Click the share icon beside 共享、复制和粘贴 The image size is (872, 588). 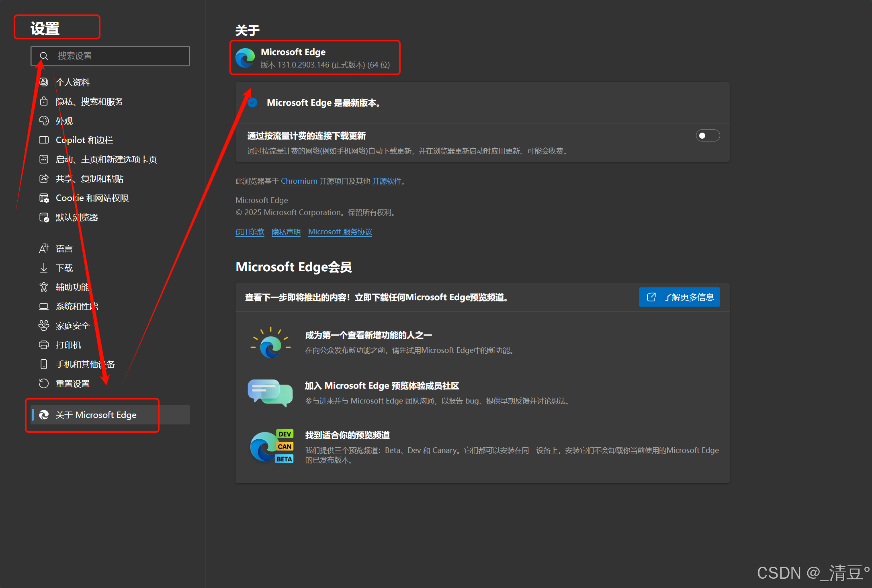click(44, 178)
